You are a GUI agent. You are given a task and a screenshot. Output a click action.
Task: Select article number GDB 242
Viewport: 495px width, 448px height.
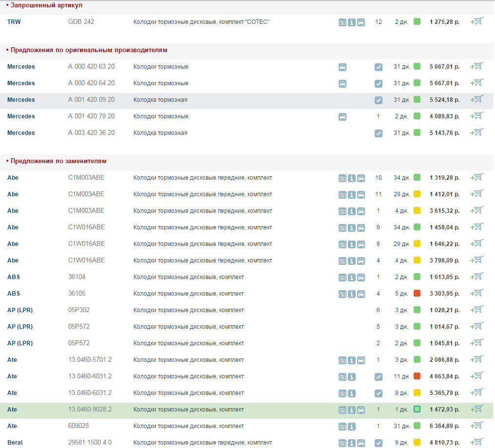[x=81, y=21]
